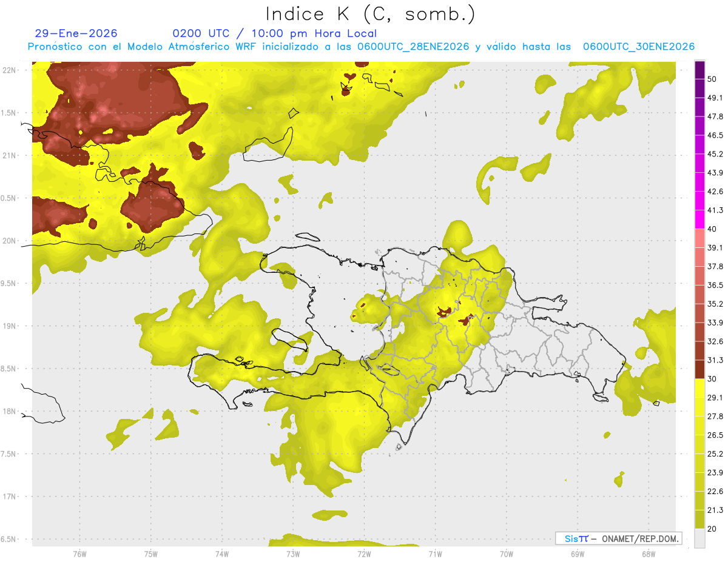Click the colorbar value "25.2"
This screenshot has width=728, height=562.
tap(715, 454)
